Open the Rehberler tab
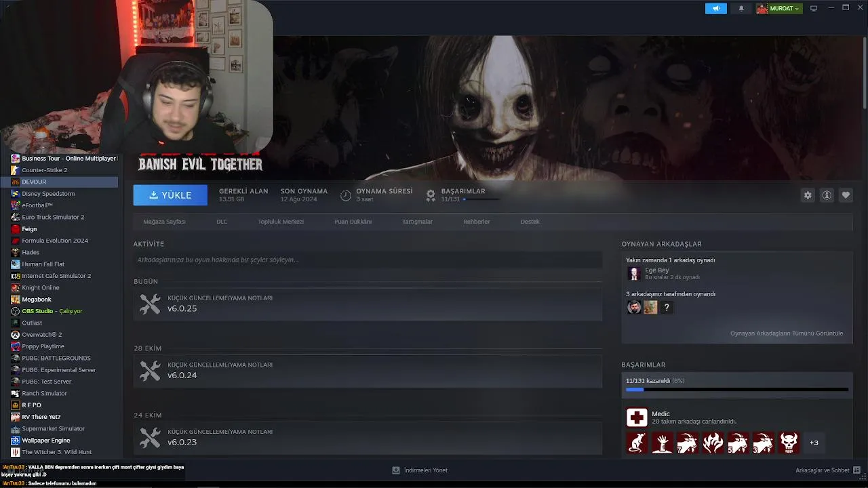Viewport: 868px width, 488px height. [x=477, y=222]
